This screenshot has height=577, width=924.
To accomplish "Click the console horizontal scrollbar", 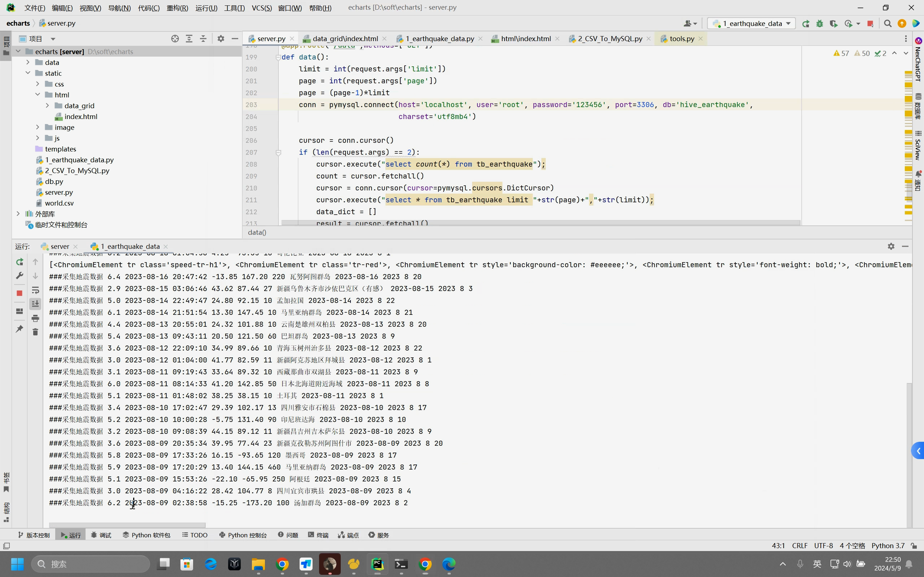I will [x=127, y=525].
